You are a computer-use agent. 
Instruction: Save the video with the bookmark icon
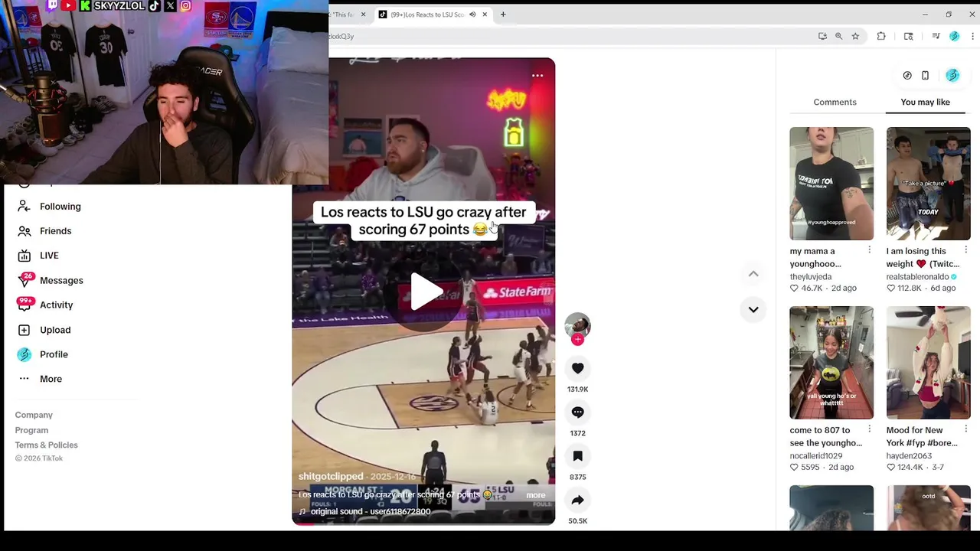coord(577,456)
